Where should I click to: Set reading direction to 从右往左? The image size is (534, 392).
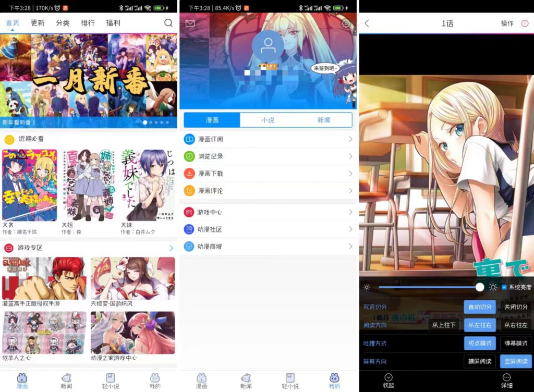pyautogui.click(x=516, y=325)
